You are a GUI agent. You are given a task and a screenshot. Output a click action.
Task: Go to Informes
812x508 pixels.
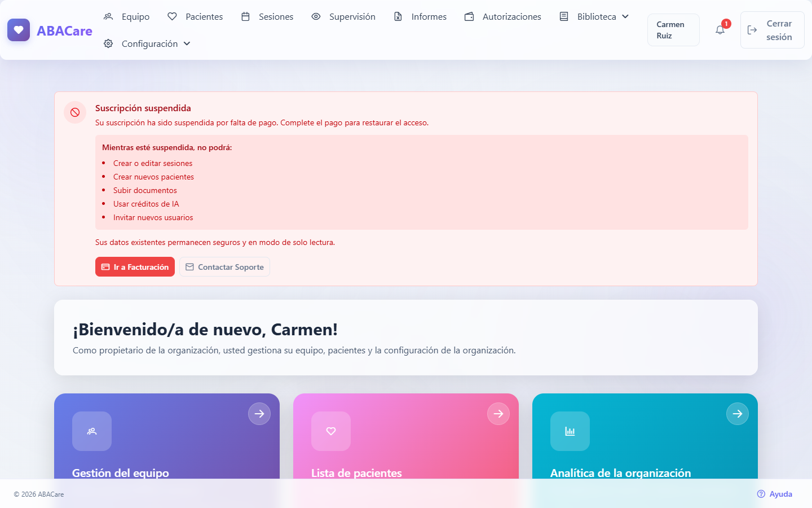point(420,17)
